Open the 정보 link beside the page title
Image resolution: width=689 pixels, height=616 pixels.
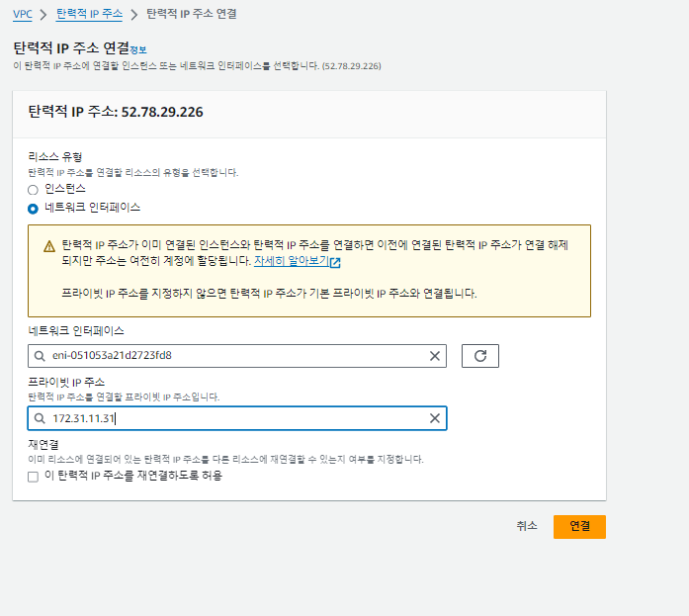click(x=138, y=48)
